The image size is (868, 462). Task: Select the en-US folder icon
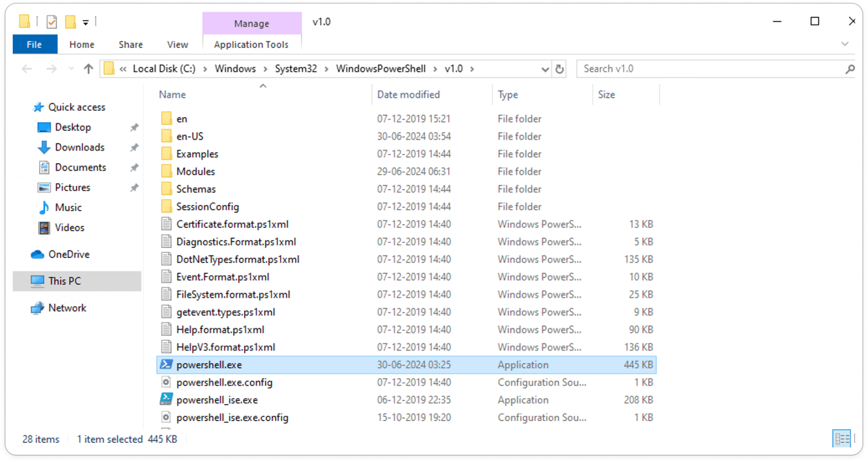coord(167,136)
